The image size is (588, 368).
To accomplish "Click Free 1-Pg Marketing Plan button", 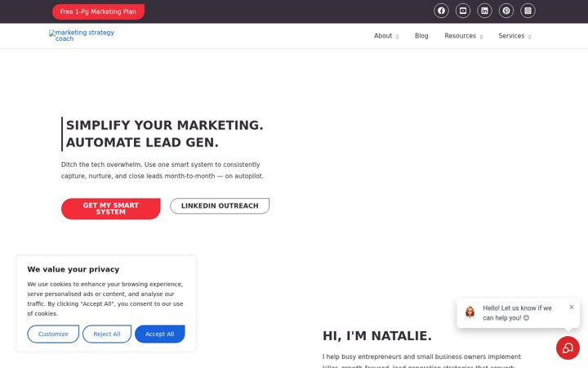I will pos(98,11).
